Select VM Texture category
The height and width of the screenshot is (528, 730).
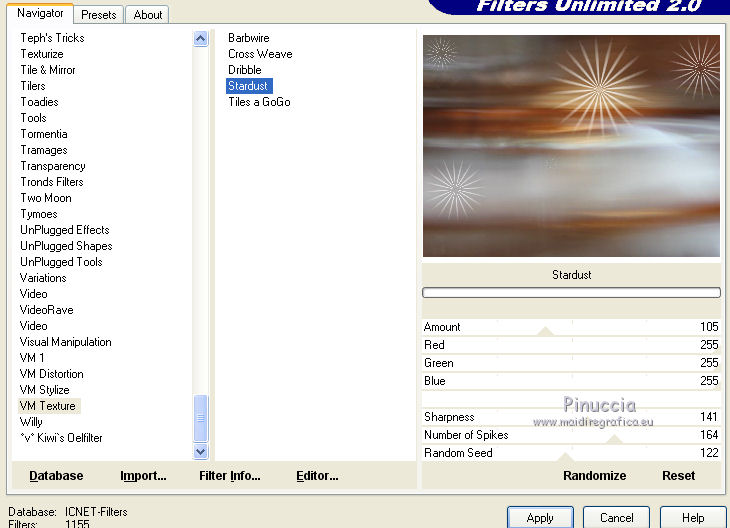(47, 406)
